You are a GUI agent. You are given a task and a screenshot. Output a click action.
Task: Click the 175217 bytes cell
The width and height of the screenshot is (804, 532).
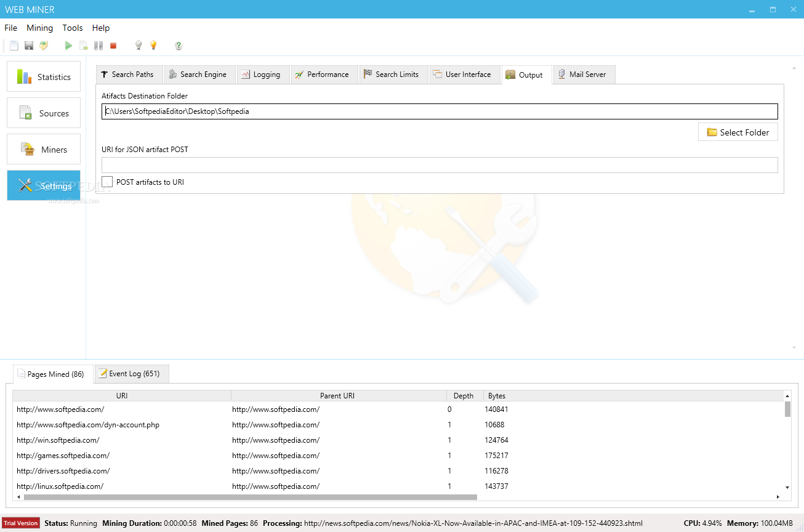(x=496, y=456)
